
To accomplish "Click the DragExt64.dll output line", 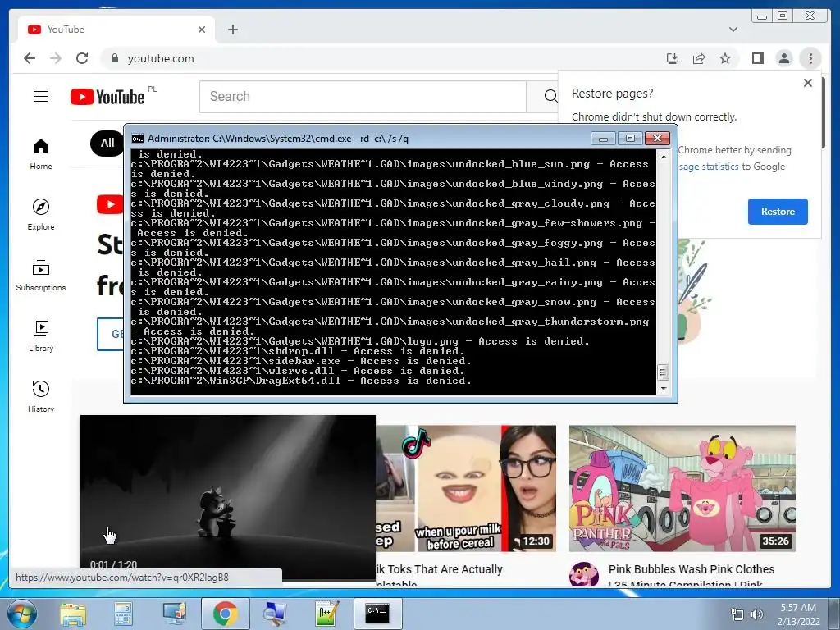I will coord(301,381).
